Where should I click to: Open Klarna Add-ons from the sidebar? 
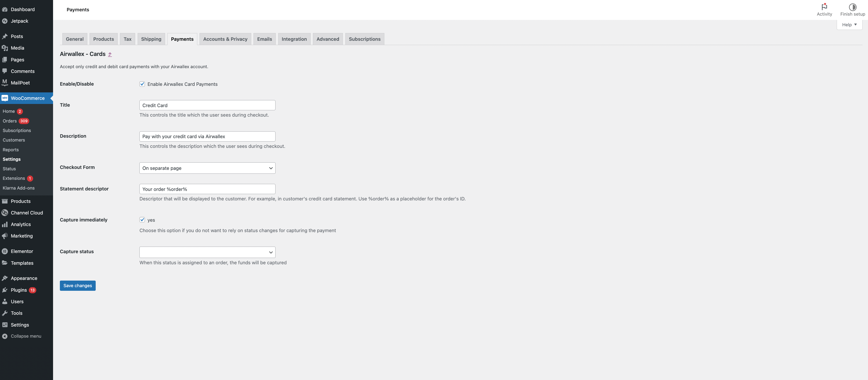pyautogui.click(x=19, y=188)
